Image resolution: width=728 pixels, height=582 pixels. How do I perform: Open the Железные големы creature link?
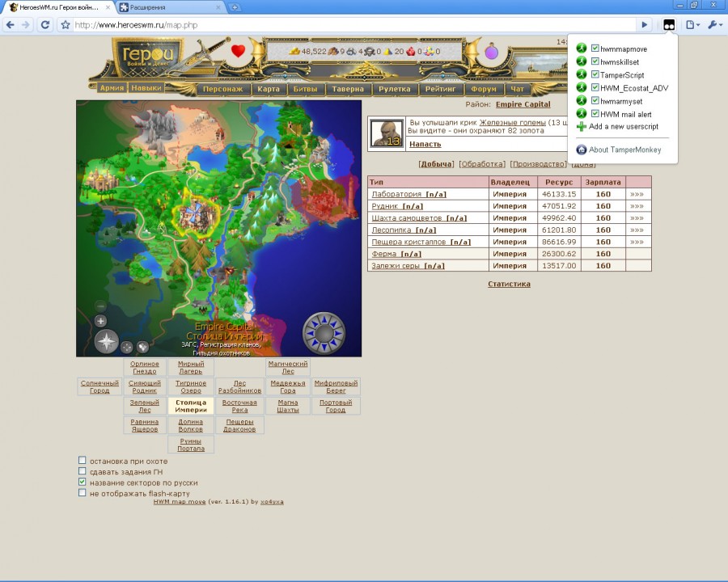[x=513, y=123]
